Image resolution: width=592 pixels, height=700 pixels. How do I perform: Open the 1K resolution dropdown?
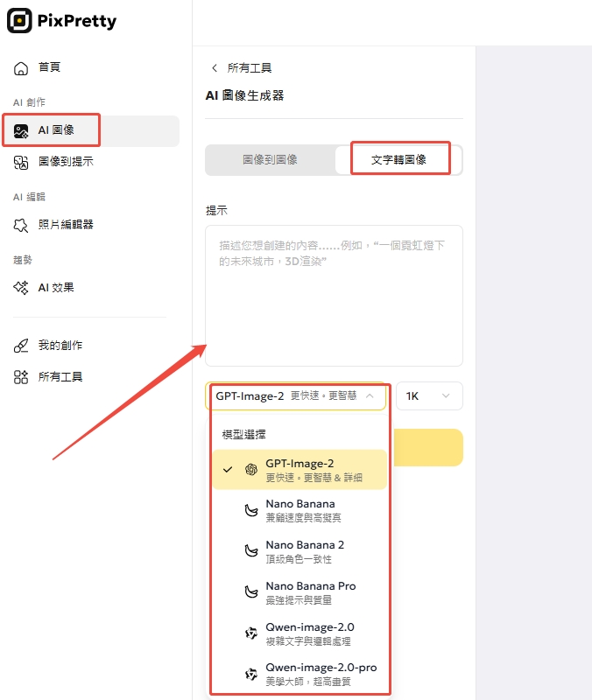[429, 396]
